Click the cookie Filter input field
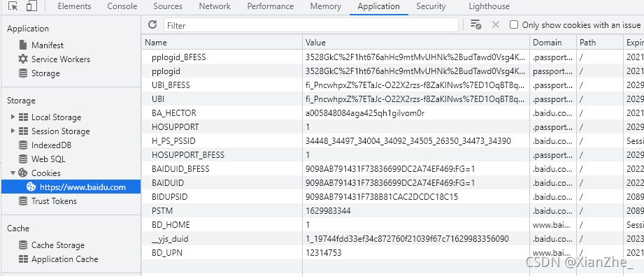Image resolution: width=644 pixels, height=276 pixels. pos(311,25)
